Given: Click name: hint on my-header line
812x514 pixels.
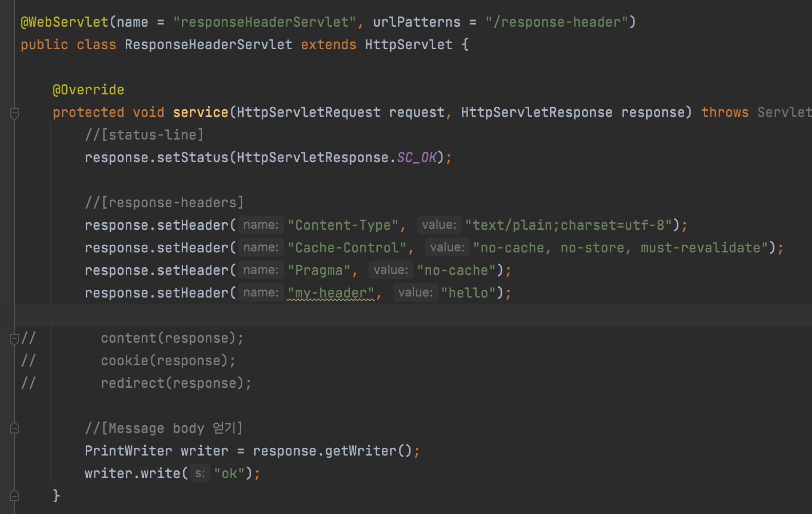Looking at the screenshot, I should (261, 292).
